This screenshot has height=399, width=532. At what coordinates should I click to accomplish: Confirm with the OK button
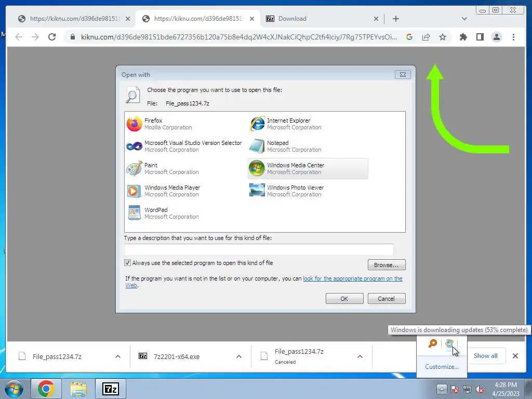[x=344, y=299]
